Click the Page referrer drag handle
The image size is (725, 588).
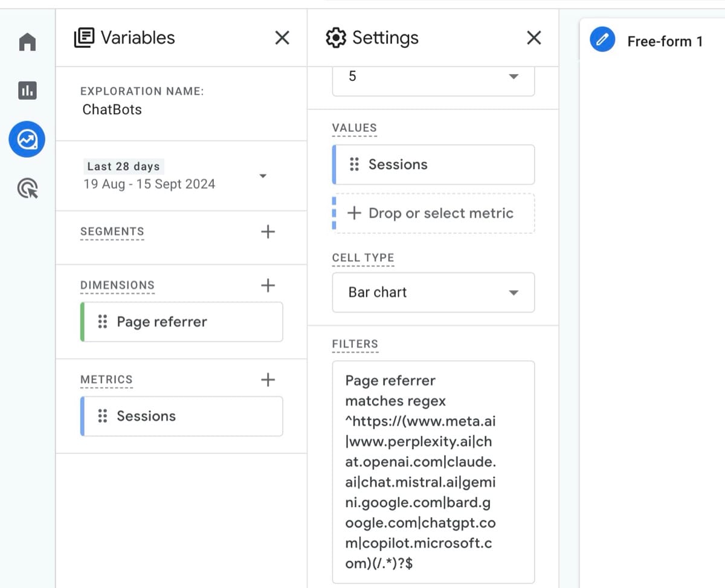tap(102, 321)
